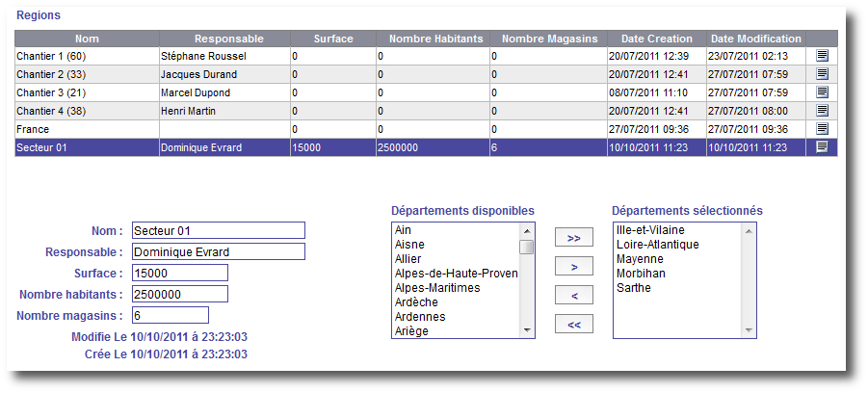Open details icon on Chantier 2 row
Viewport: 868px width, 393px height.
(822, 74)
